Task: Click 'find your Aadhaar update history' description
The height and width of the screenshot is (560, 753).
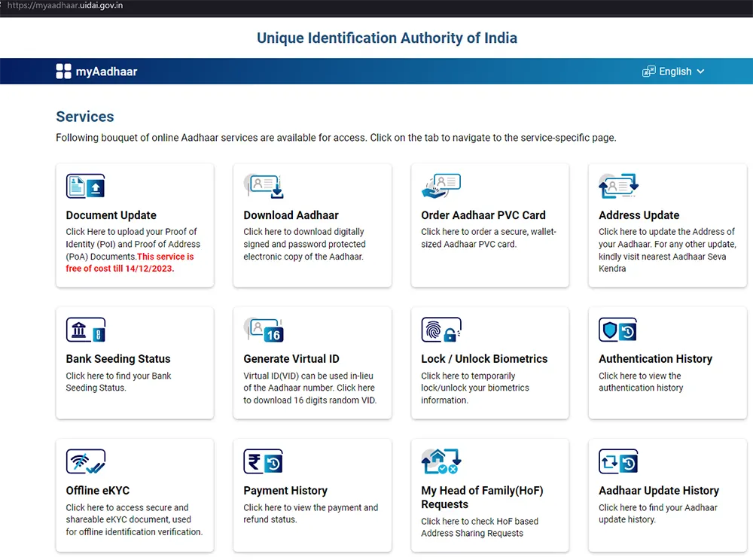Action: point(657,513)
